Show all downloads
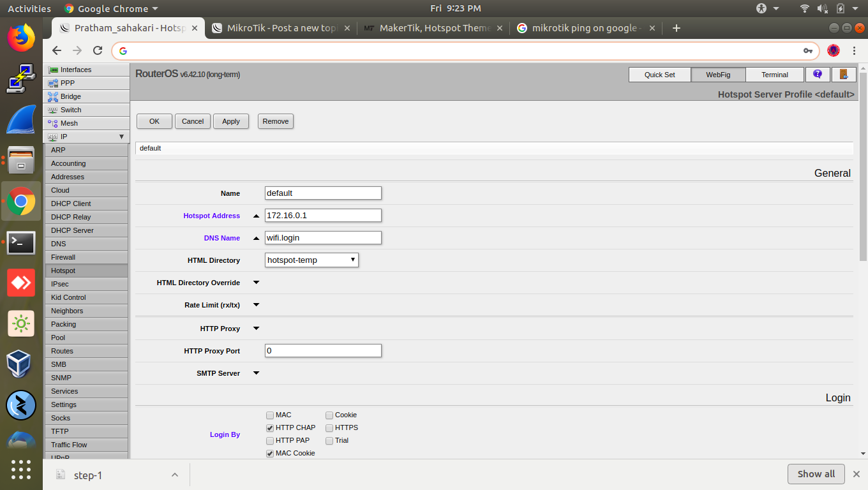The image size is (868, 490). (816, 474)
